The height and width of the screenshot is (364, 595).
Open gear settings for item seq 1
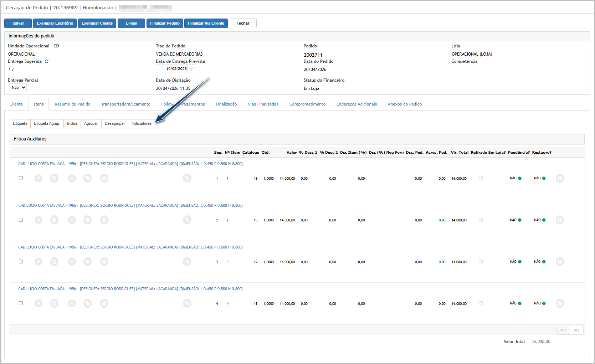(104, 178)
